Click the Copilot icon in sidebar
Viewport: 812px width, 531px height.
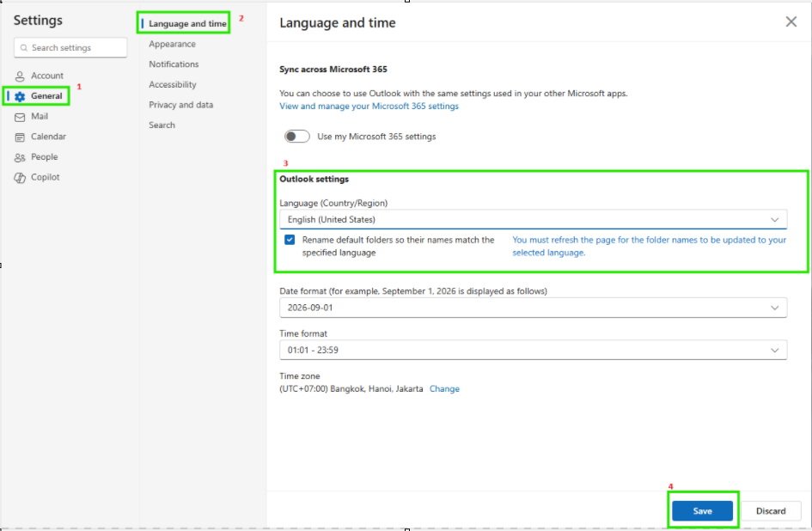coord(20,178)
